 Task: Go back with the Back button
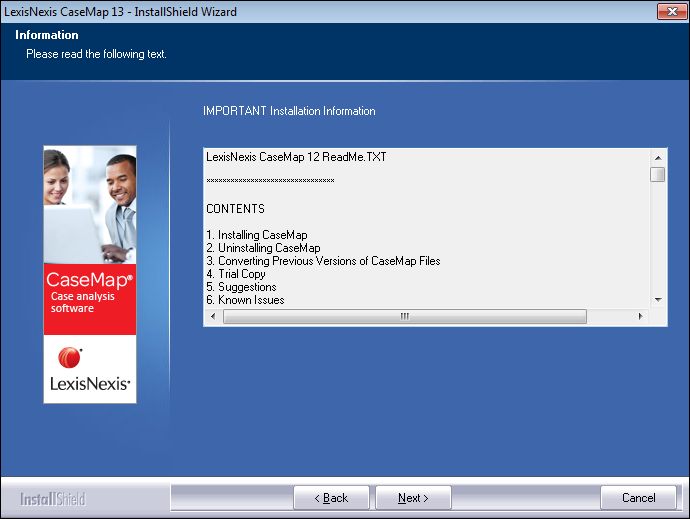click(x=331, y=498)
